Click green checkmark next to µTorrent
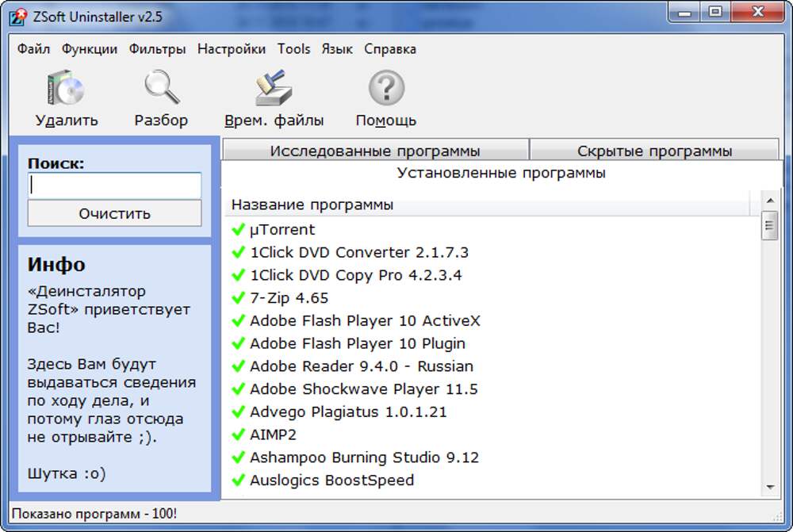 click(x=237, y=230)
